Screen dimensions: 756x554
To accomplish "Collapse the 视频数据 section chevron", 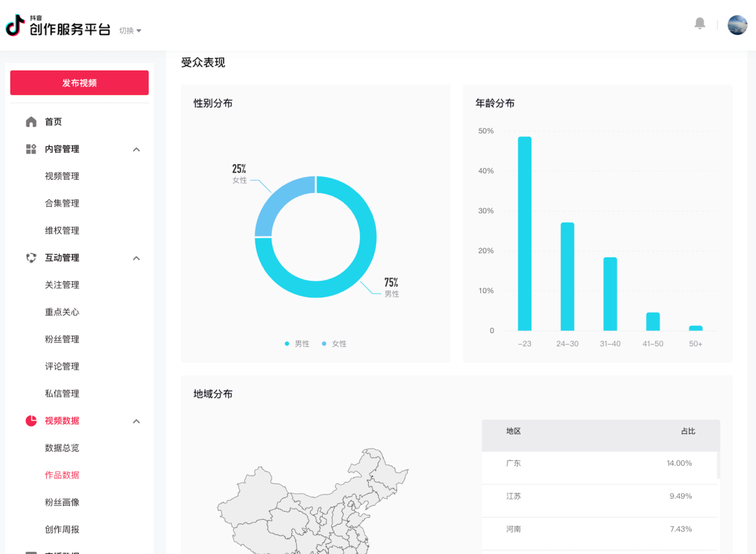I will (136, 421).
